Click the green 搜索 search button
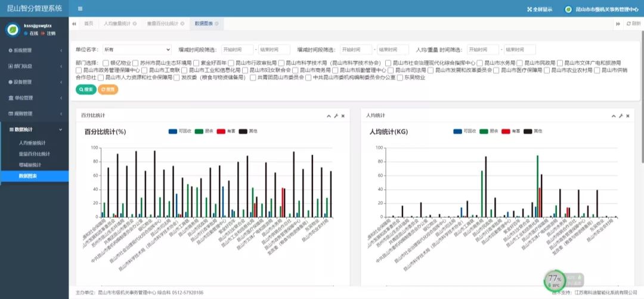This screenshot has width=644, height=299. (x=85, y=90)
